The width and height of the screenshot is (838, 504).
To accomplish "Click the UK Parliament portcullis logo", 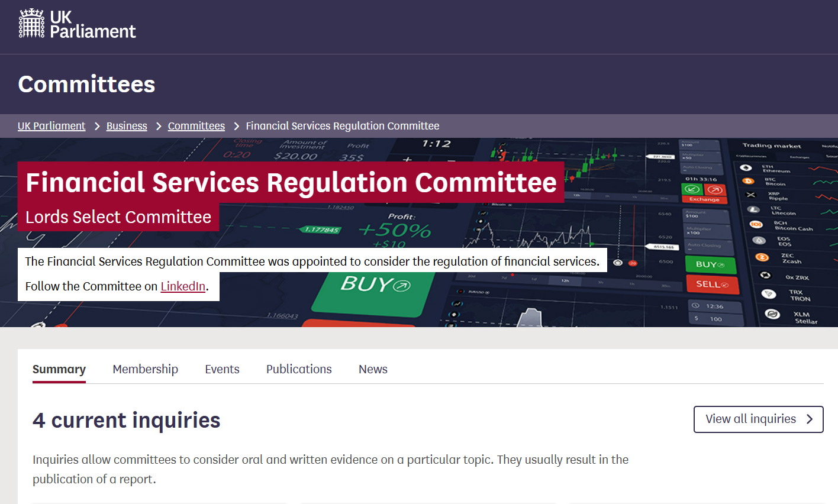I will click(x=33, y=22).
